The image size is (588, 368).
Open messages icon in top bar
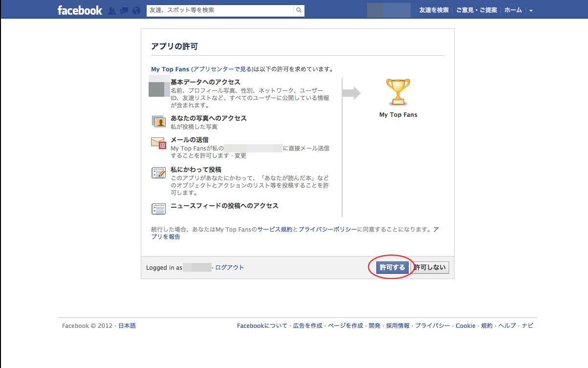tap(124, 10)
